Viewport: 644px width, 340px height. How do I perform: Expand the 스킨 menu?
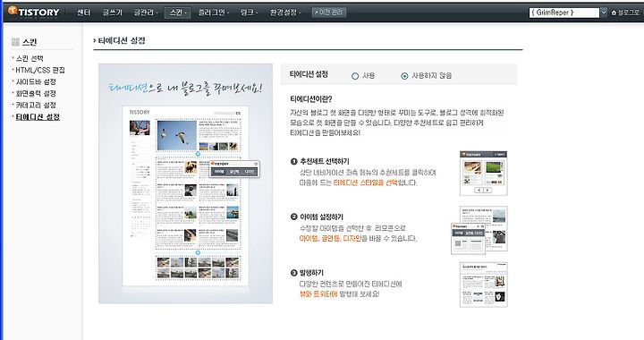[177, 13]
